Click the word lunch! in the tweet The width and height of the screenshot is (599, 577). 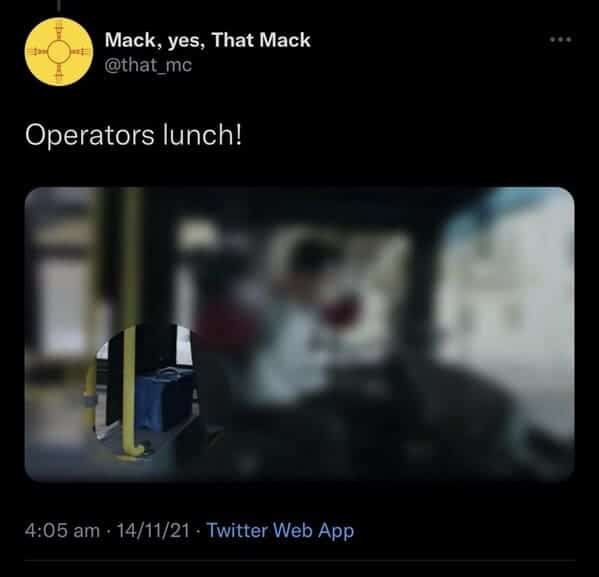(x=202, y=135)
